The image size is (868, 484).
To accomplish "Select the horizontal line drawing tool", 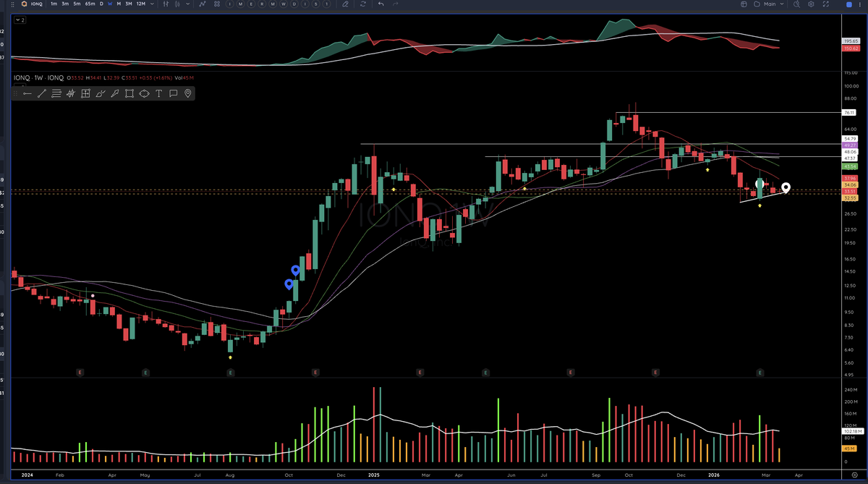I will coord(27,93).
